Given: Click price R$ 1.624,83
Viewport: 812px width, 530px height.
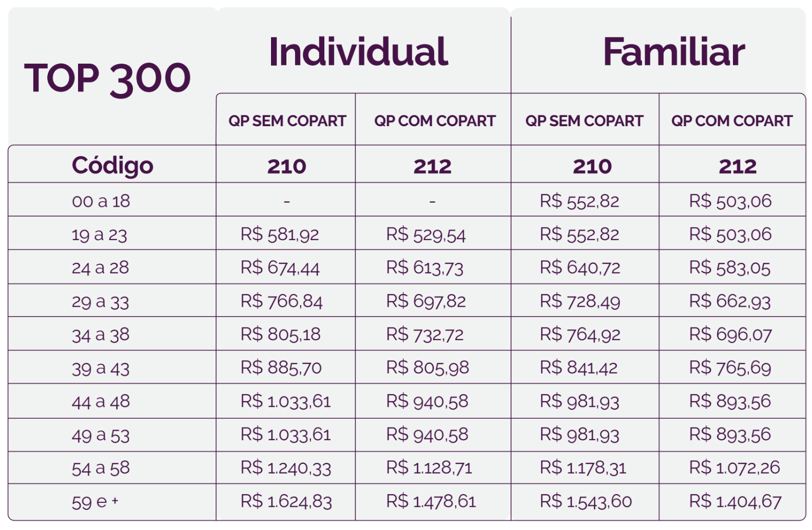Looking at the screenshot, I should coord(286,501).
